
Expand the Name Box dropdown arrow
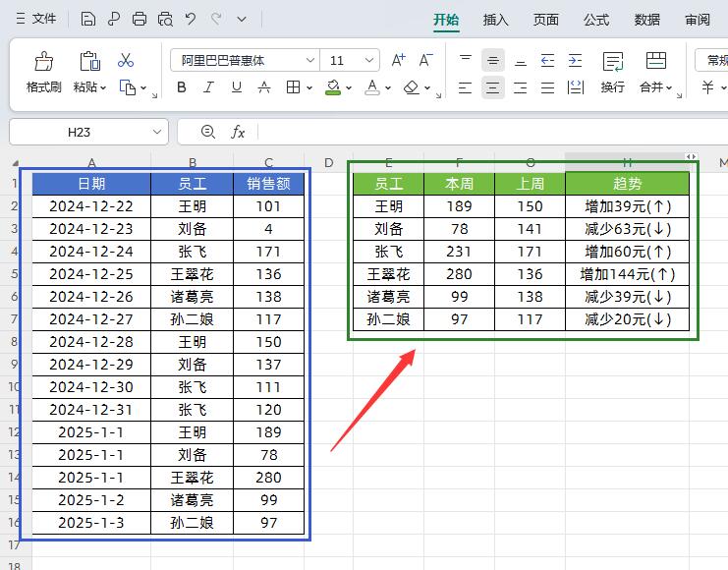point(157,133)
